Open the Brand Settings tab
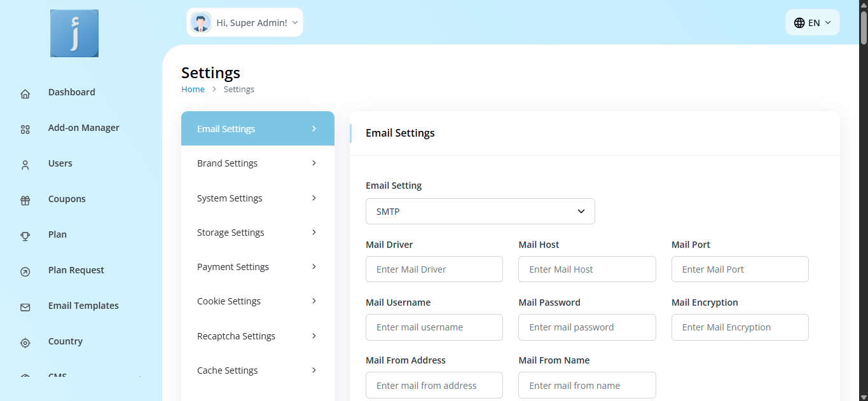Viewport: 868px width, 401px height. [x=258, y=163]
